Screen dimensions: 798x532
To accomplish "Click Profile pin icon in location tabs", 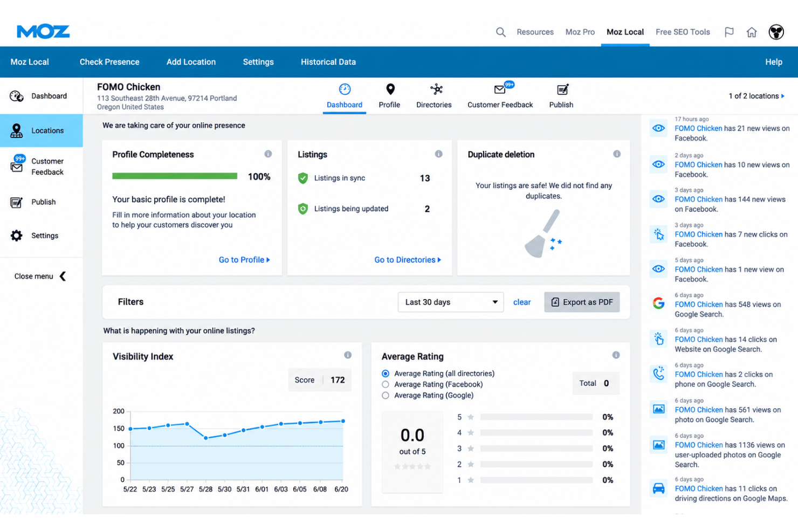I will point(390,89).
